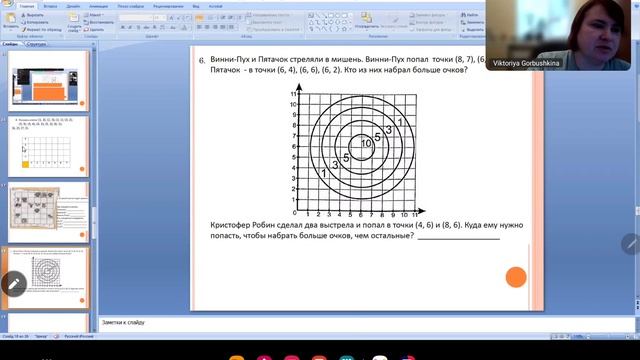Click Удалить to delete the slide

click(95, 30)
